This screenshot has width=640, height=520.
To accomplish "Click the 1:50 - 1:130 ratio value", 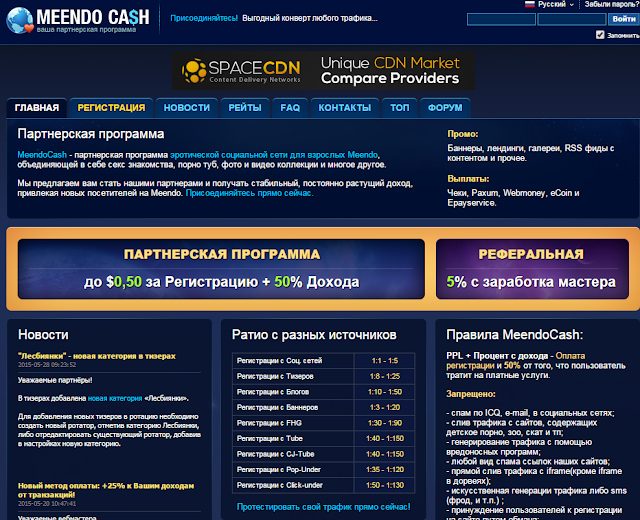I will pyautogui.click(x=384, y=485).
